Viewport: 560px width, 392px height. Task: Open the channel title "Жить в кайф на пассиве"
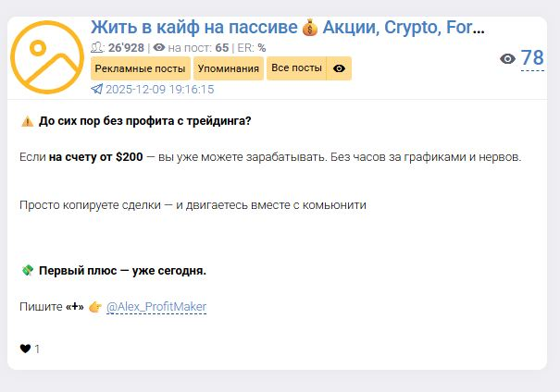click(194, 28)
